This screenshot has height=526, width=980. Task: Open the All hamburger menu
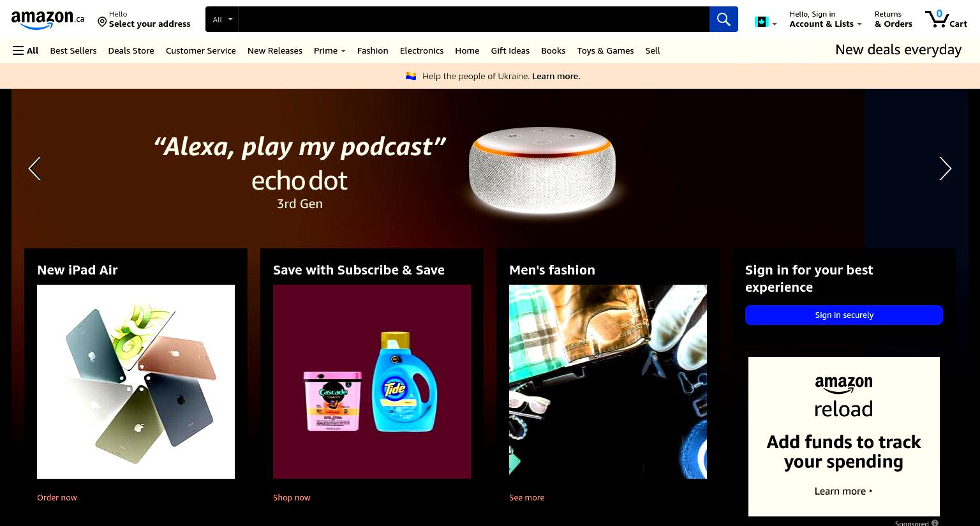26,50
